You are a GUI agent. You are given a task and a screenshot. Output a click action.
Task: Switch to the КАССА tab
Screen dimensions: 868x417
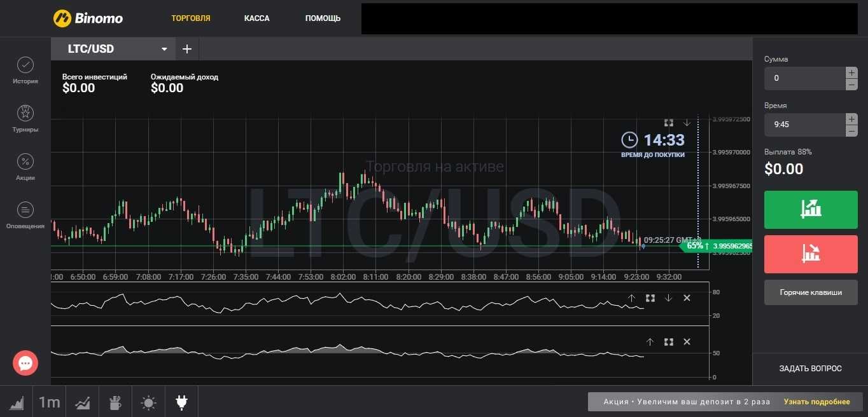pyautogui.click(x=256, y=18)
